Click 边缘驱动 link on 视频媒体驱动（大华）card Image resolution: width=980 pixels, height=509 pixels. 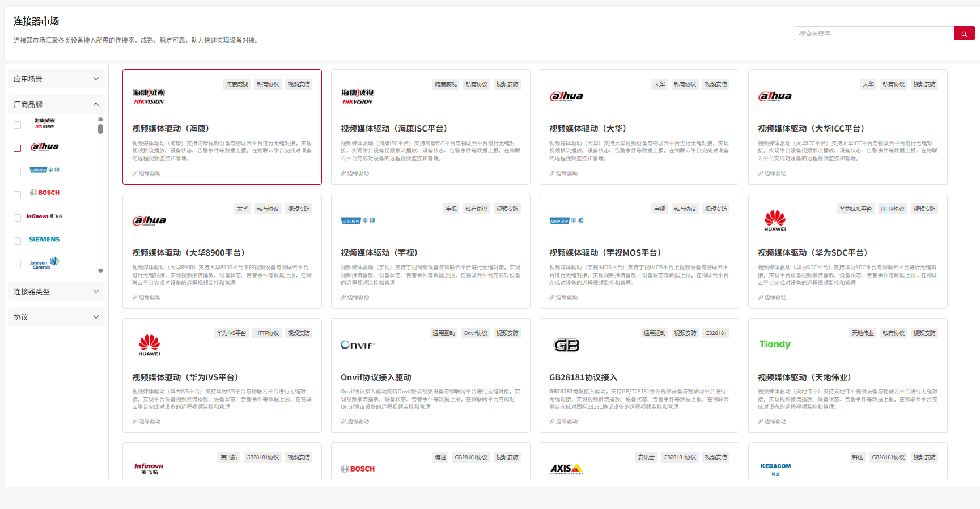coord(563,173)
